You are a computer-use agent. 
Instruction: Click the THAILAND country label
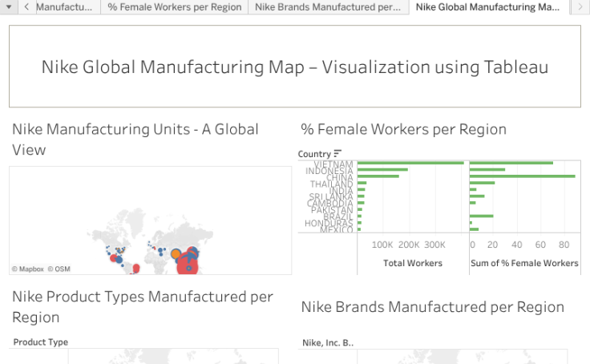click(332, 184)
